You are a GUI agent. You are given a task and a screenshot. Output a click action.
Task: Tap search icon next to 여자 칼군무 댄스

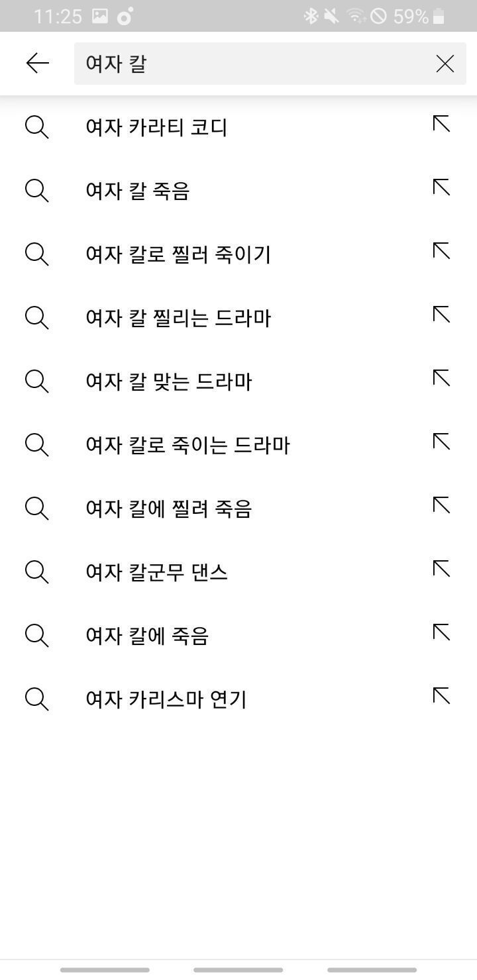pyautogui.click(x=36, y=571)
